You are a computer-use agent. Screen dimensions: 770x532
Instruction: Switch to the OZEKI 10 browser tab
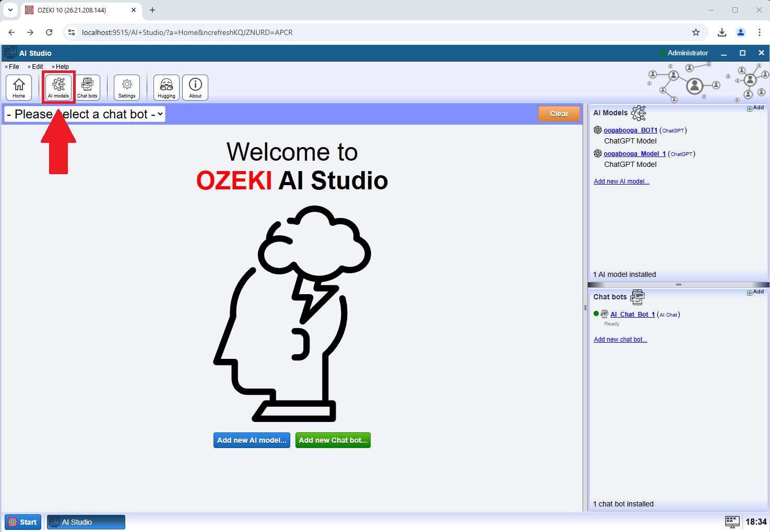81,10
